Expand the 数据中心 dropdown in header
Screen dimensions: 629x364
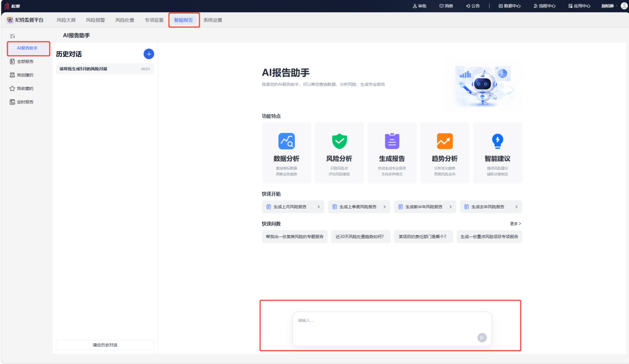pos(509,6)
